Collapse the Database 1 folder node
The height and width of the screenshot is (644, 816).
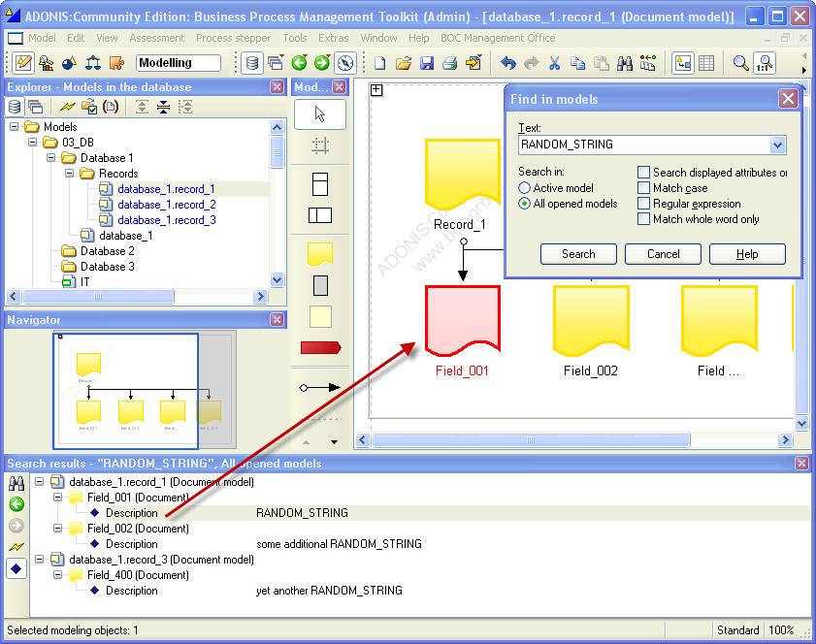pos(51,158)
